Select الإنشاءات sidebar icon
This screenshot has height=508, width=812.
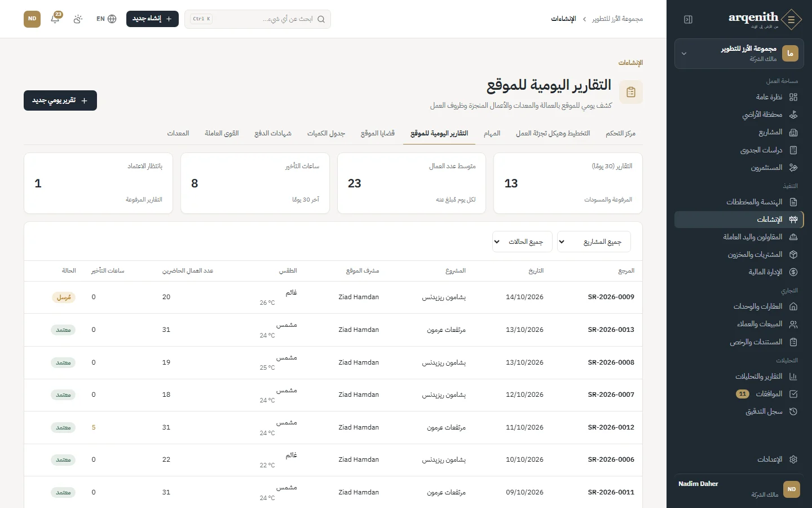pyautogui.click(x=793, y=220)
